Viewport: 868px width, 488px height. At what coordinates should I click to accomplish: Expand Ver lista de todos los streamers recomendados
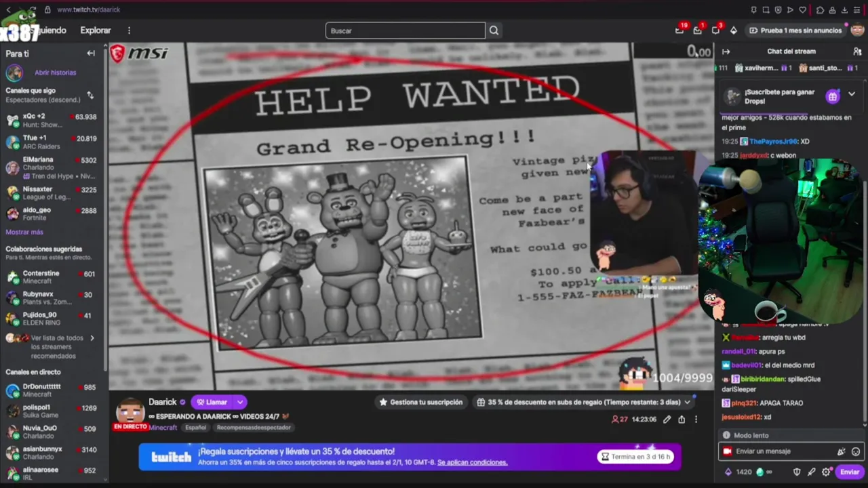point(50,346)
